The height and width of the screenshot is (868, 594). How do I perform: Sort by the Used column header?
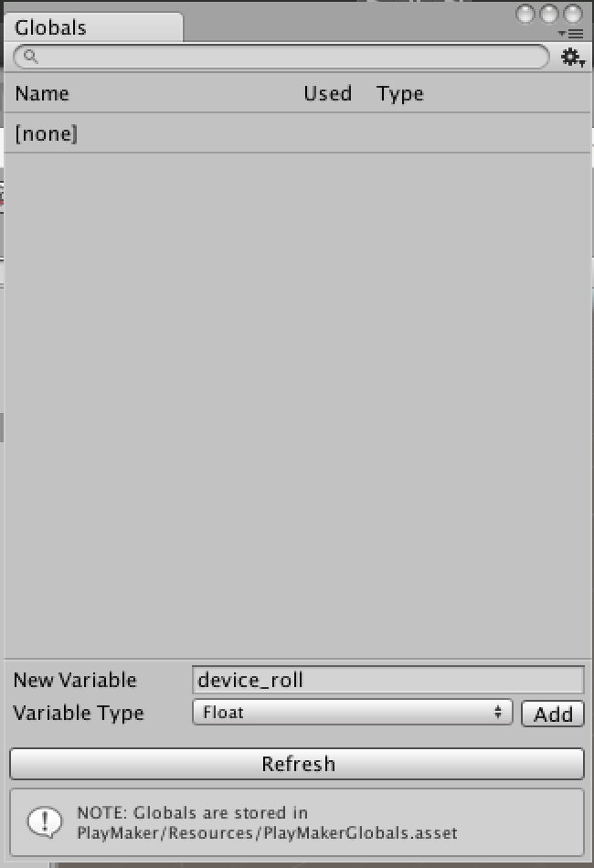tap(327, 93)
